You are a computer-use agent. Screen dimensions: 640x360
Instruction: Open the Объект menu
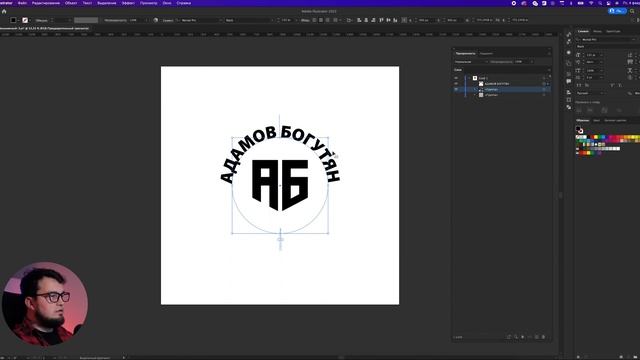[71, 3]
